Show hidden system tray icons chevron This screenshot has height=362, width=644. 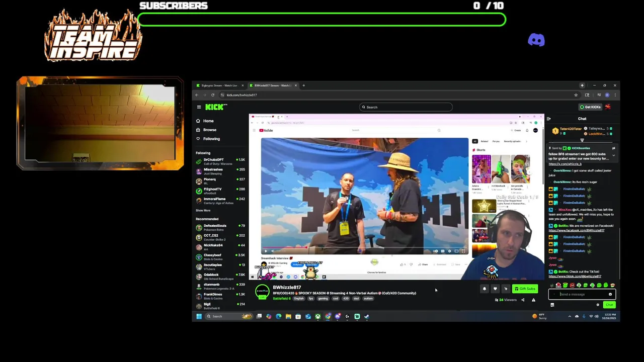click(570, 316)
